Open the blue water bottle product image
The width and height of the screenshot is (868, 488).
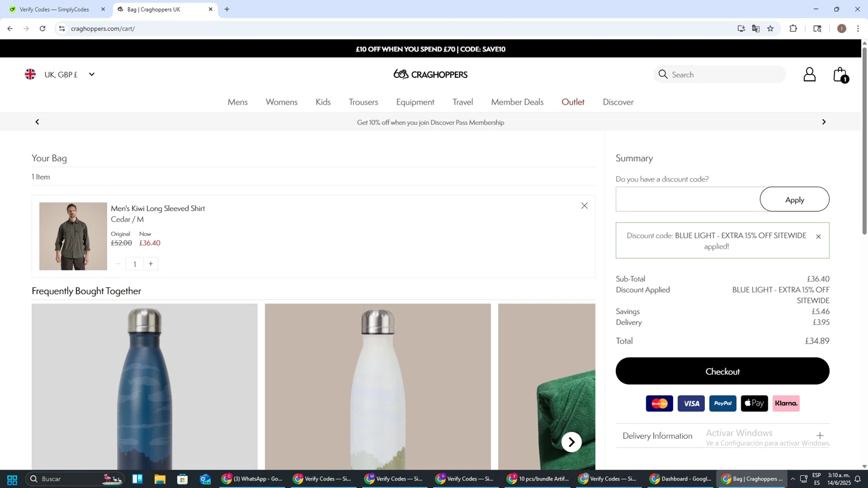click(145, 387)
